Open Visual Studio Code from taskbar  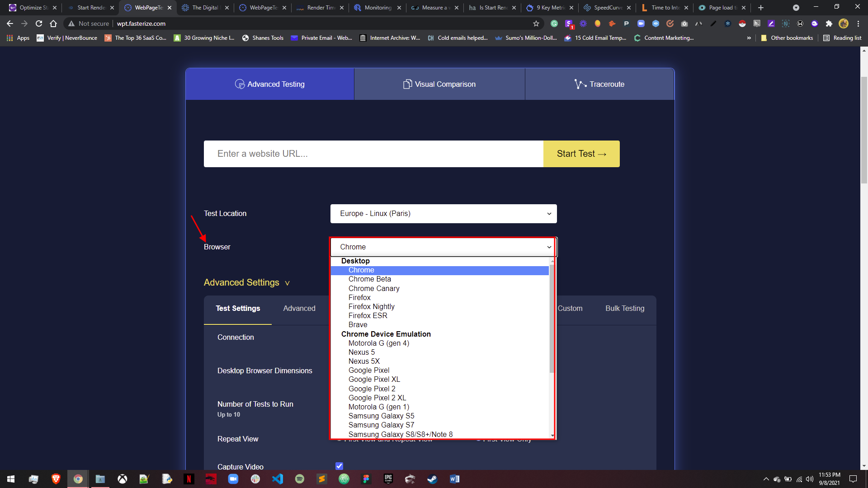(x=277, y=479)
